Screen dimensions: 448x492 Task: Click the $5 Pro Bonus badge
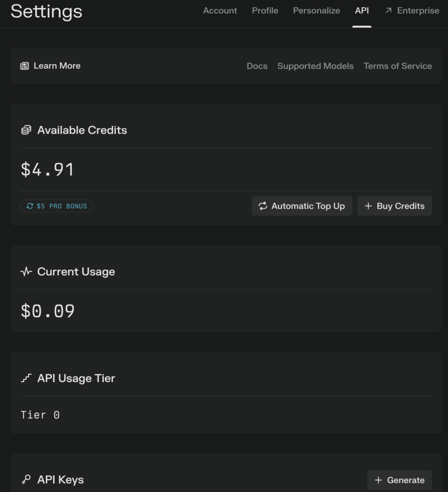tap(57, 206)
